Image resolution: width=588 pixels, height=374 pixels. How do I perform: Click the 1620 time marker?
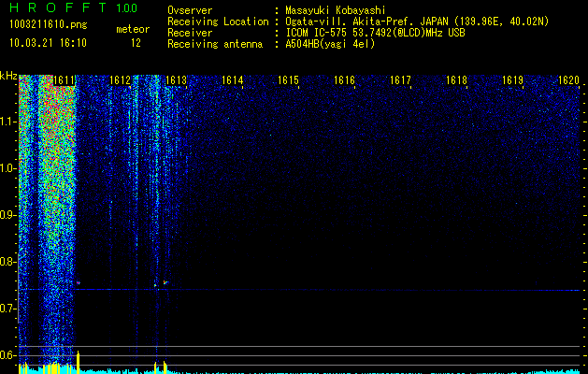568,80
